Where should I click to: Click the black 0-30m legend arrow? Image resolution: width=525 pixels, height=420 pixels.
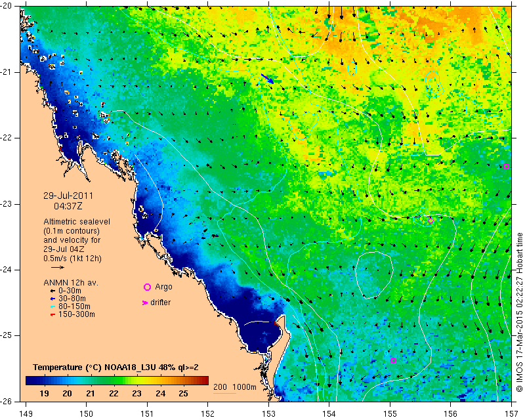pos(52,291)
